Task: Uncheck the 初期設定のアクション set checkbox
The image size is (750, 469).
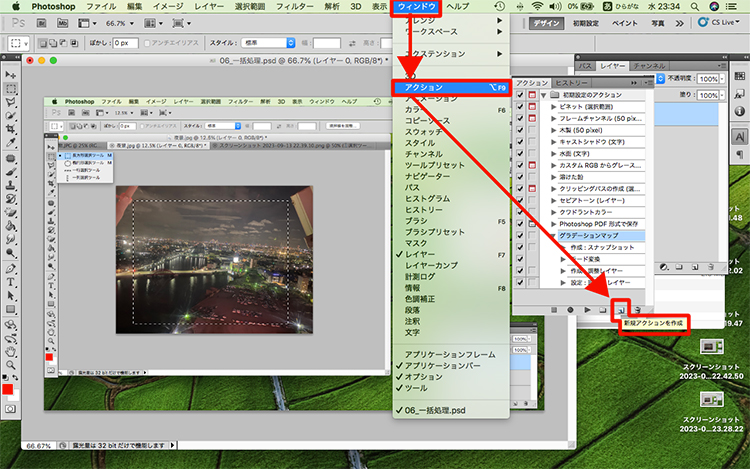Action: (x=520, y=95)
